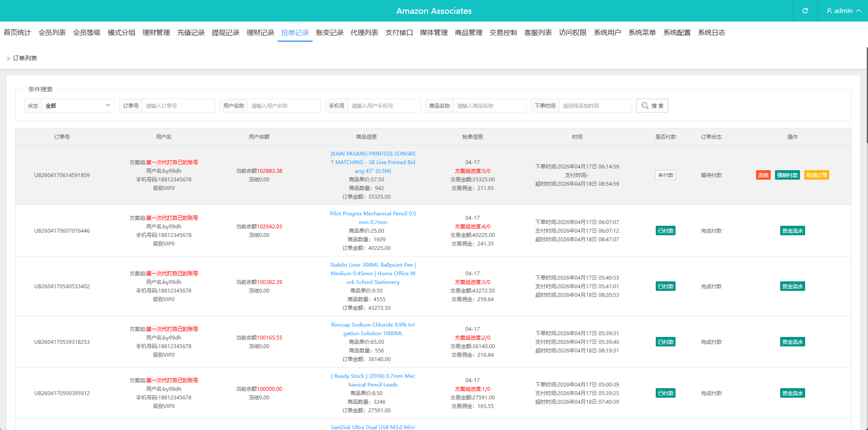Open 客服列表 menu item
The height and width of the screenshot is (430, 868).
point(538,32)
